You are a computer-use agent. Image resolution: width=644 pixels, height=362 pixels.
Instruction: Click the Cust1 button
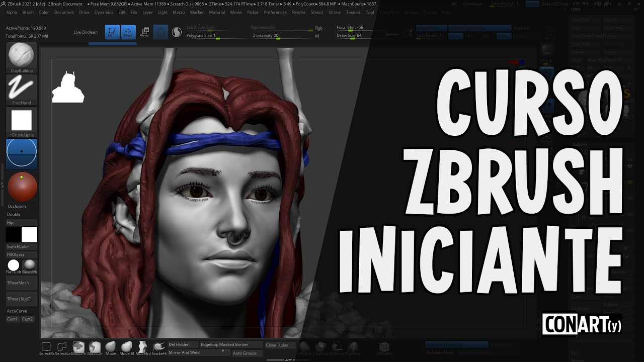coord(13,319)
